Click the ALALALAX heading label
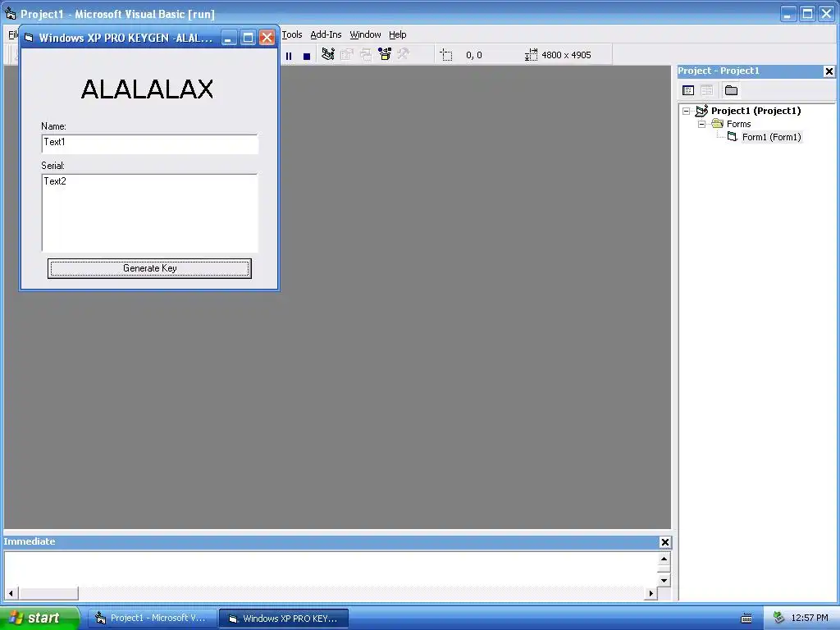Image resolution: width=840 pixels, height=630 pixels. tap(148, 89)
